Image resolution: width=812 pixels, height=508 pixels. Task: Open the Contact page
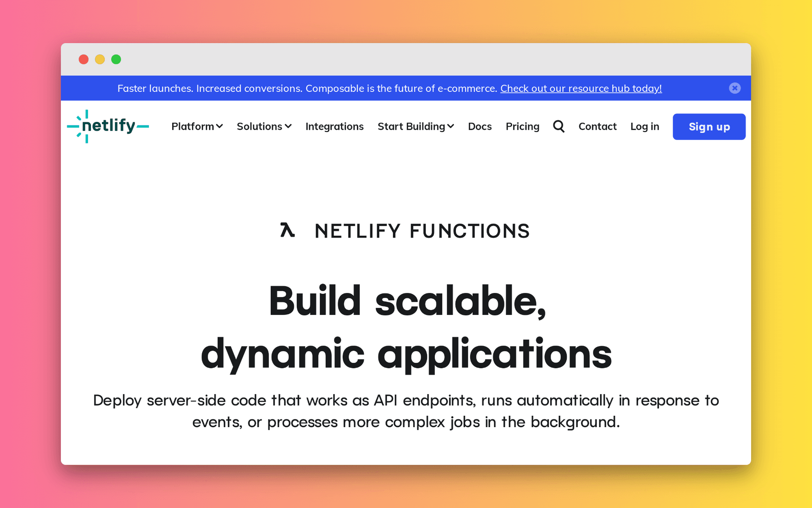pos(597,126)
